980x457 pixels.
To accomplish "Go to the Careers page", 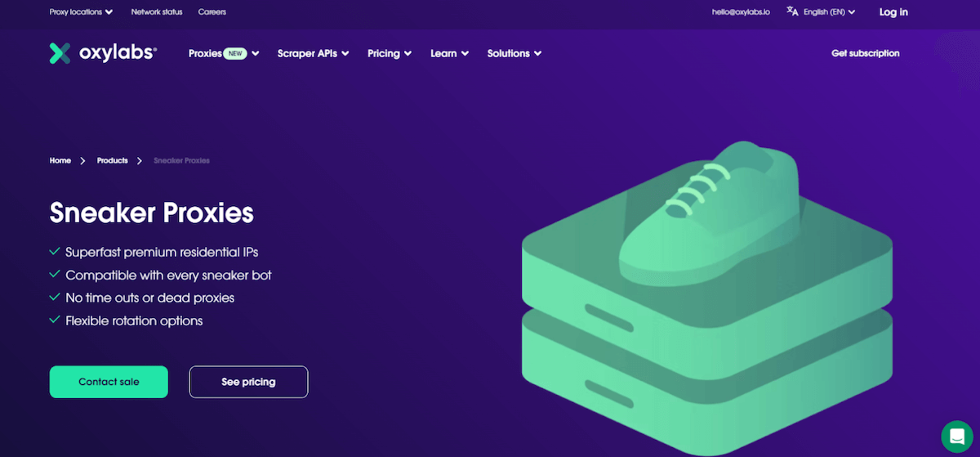I will pyautogui.click(x=212, y=12).
